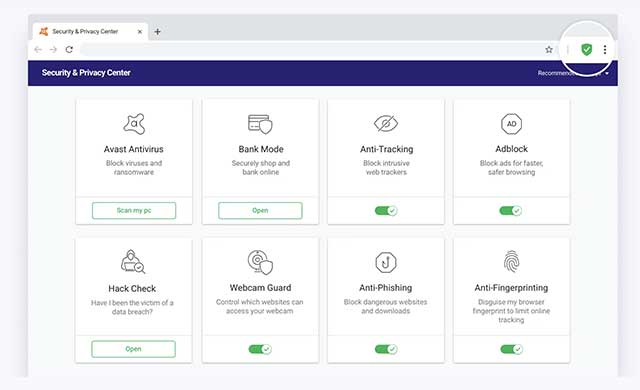Screen dimensions: 640x390
Task: Reload the page with refresh icon
Action: 69,49
